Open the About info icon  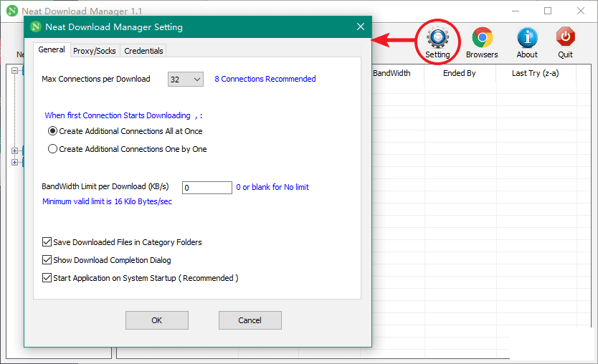pyautogui.click(x=528, y=37)
